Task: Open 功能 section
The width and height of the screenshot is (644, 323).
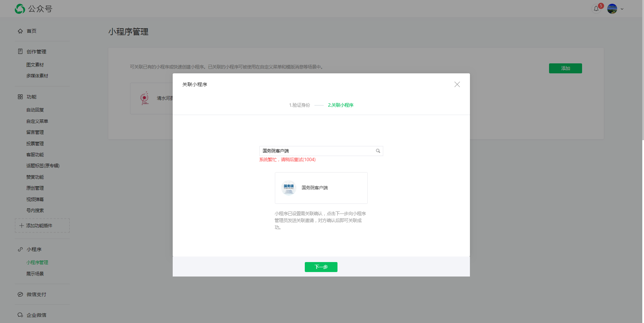Action: pos(32,97)
